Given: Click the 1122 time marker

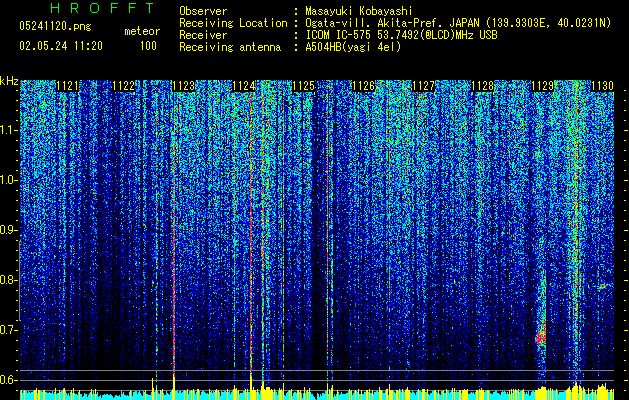Looking at the screenshot, I should tap(124, 86).
